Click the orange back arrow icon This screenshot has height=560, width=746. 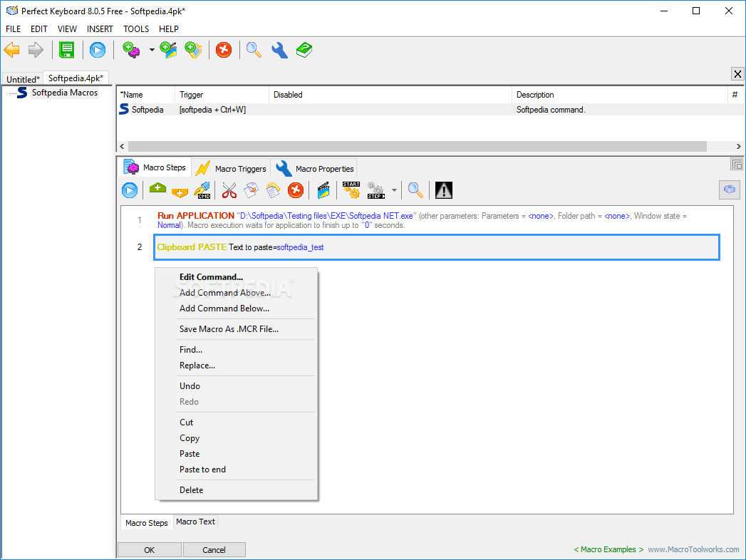pyautogui.click(x=12, y=50)
